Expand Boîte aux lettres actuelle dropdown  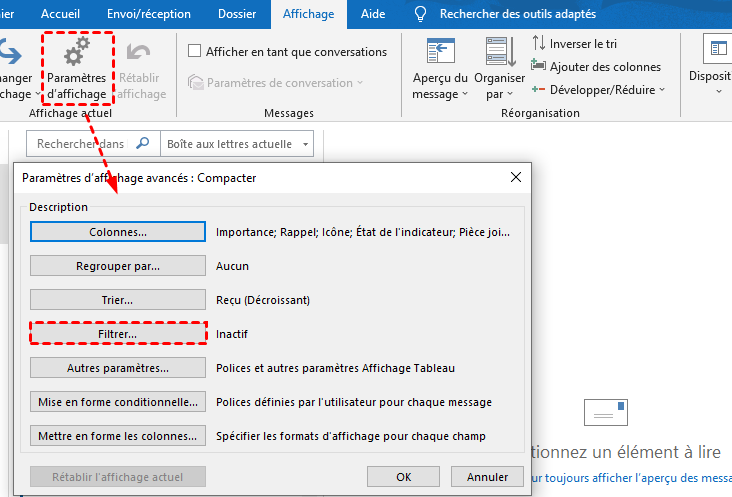304,144
